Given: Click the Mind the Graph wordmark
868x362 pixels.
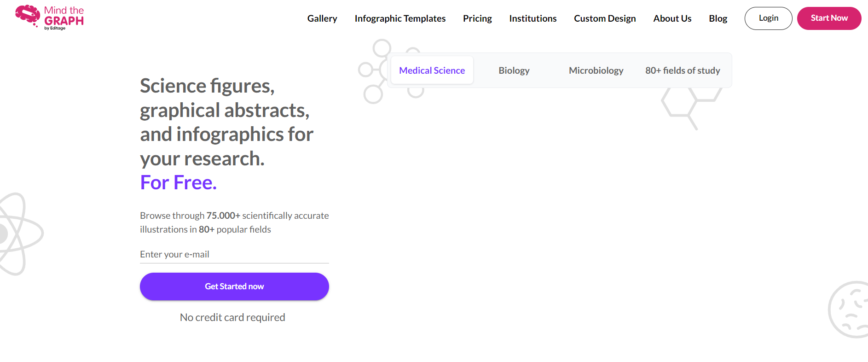Looking at the screenshot, I should (x=64, y=16).
